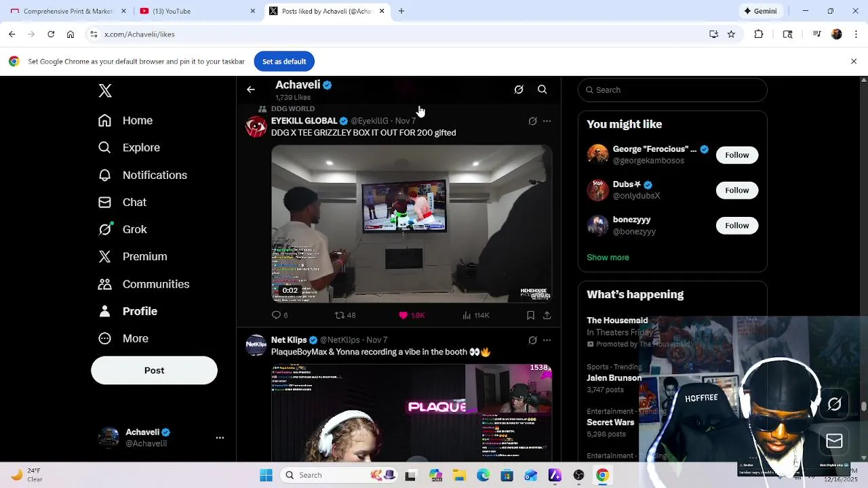This screenshot has width=868, height=488.
Task: Click the browser home button
Action: (71, 34)
